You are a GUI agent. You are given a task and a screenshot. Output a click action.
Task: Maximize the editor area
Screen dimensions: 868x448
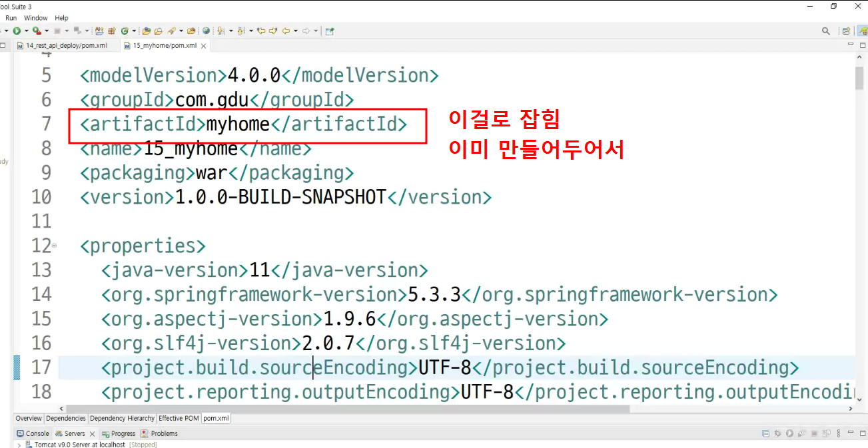click(863, 45)
